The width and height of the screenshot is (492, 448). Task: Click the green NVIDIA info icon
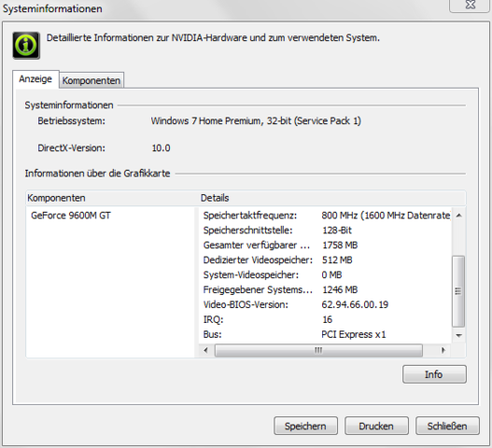26,45
